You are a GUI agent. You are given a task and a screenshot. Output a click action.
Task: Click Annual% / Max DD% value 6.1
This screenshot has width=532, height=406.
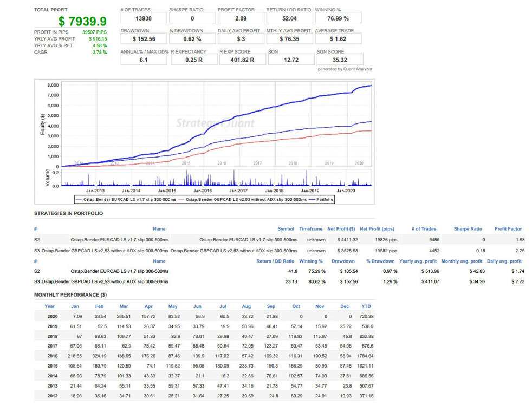pyautogui.click(x=144, y=60)
